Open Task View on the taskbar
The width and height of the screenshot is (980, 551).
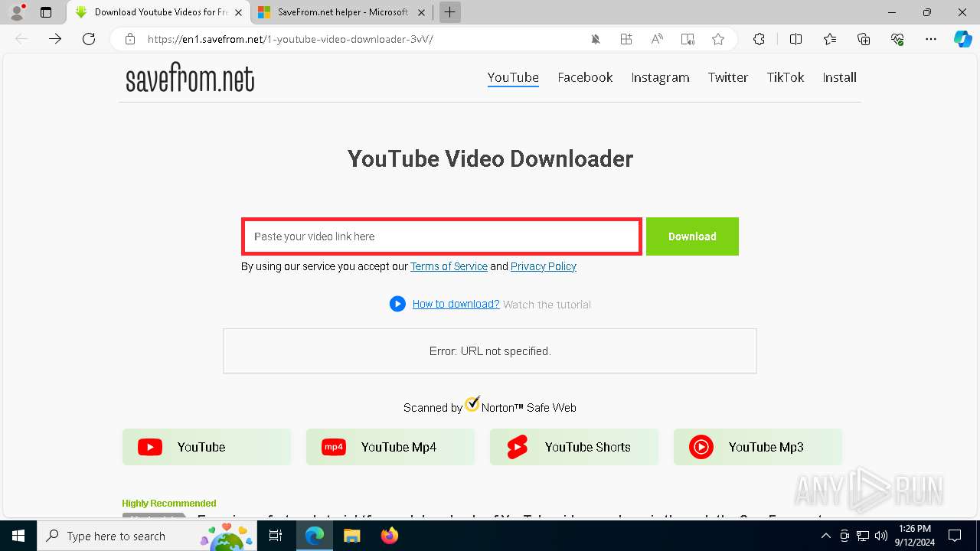point(276,536)
